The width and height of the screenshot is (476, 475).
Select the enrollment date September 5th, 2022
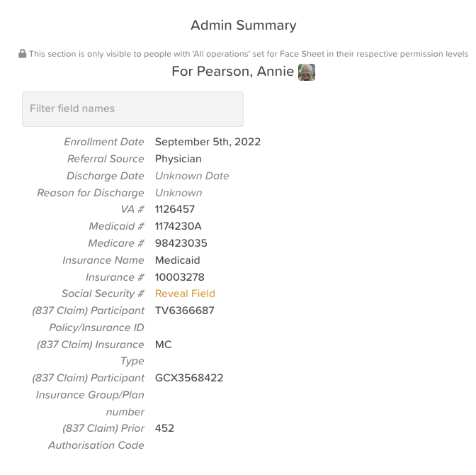208,142
